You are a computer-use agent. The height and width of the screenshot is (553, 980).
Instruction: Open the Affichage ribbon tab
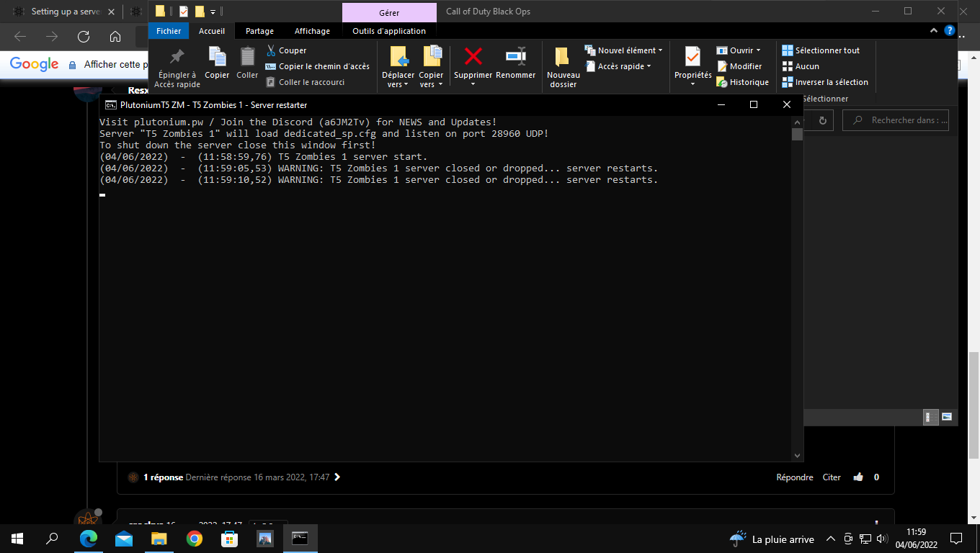[x=312, y=31]
